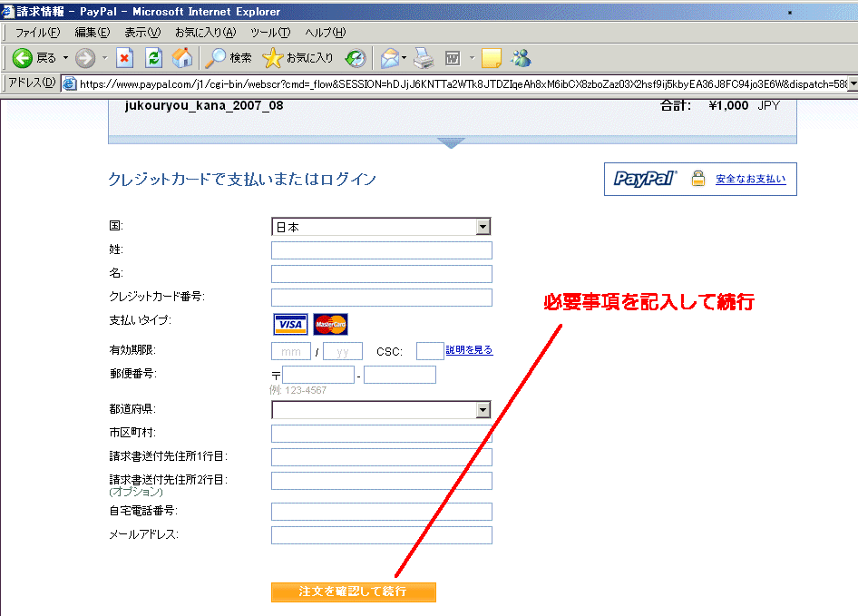
Task: Open the 説明を見る link
Action: [470, 350]
